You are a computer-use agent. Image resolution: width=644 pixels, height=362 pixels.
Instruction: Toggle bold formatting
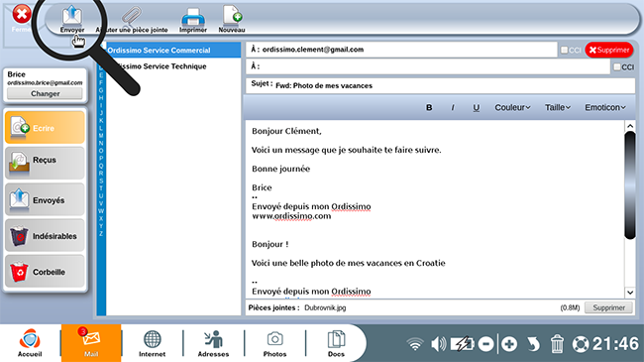(x=429, y=107)
